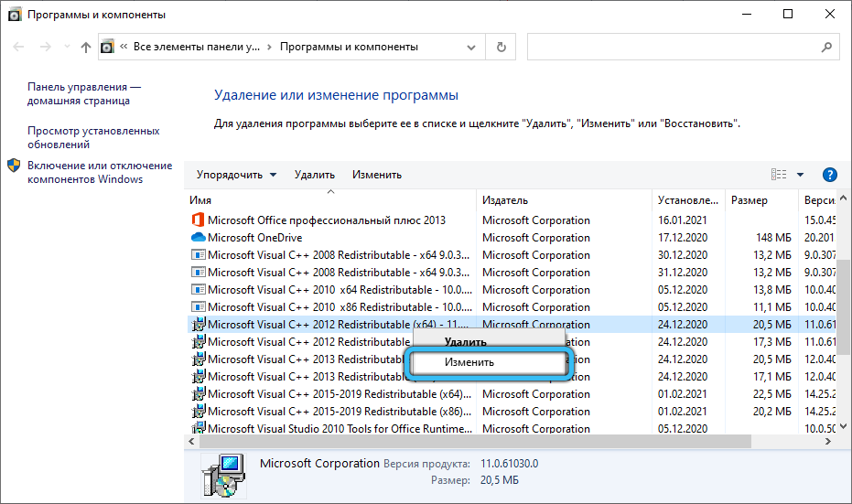Image resolution: width=852 pixels, height=504 pixels.
Task: Open Включение или отключение компонентов Windows
Action: (99, 172)
